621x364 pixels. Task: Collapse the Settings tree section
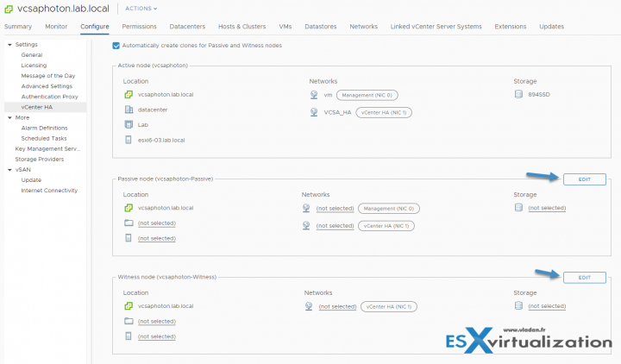[x=9, y=45]
